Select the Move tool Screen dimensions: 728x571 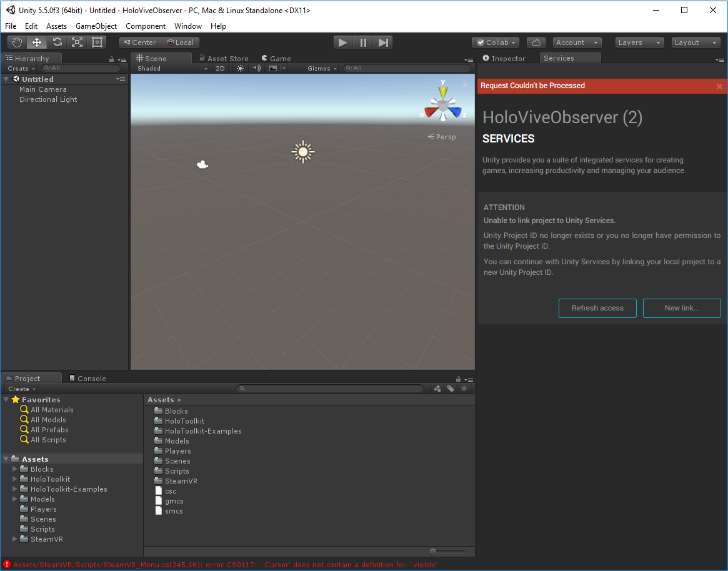pos(37,42)
